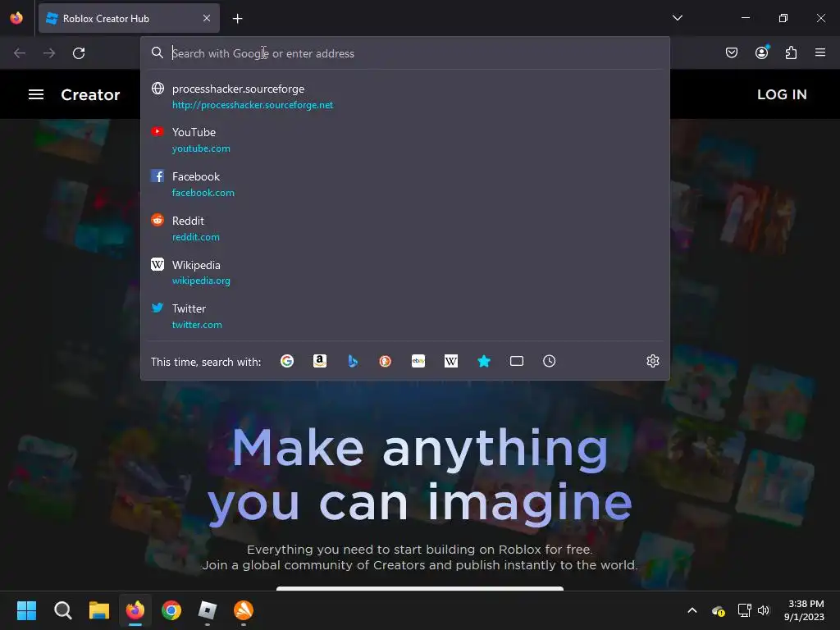Show hidden system tray icons
This screenshot has height=630, width=840.
(x=692, y=610)
